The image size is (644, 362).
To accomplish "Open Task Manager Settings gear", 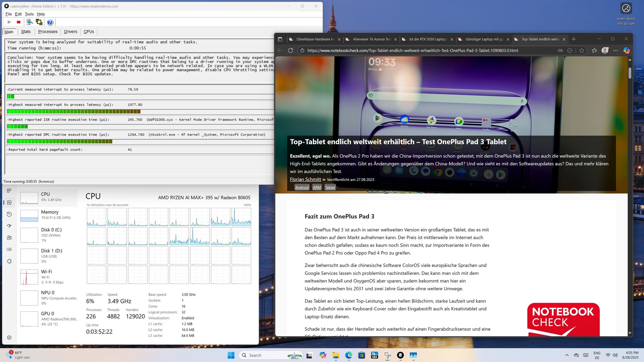I will pyautogui.click(x=9, y=338).
